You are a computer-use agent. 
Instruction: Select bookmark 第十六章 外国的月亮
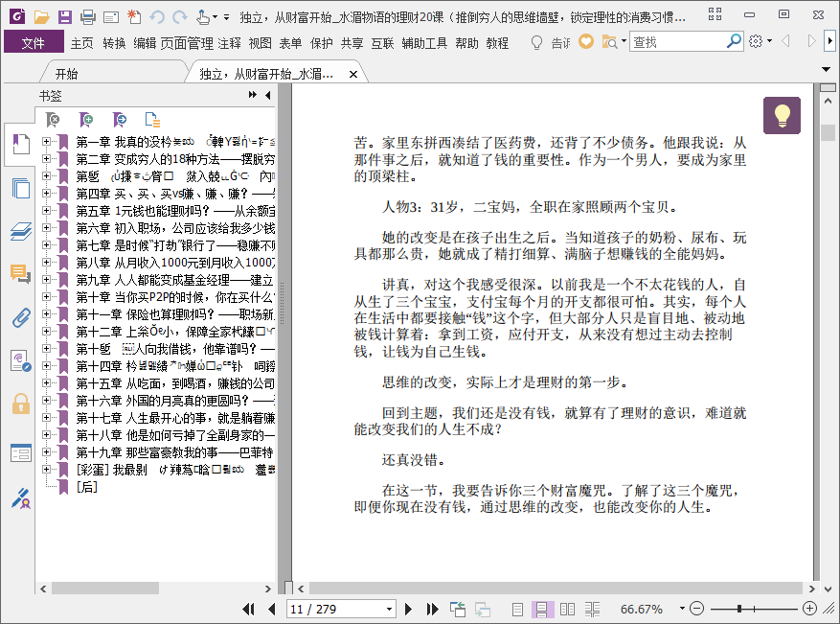[x=174, y=401]
